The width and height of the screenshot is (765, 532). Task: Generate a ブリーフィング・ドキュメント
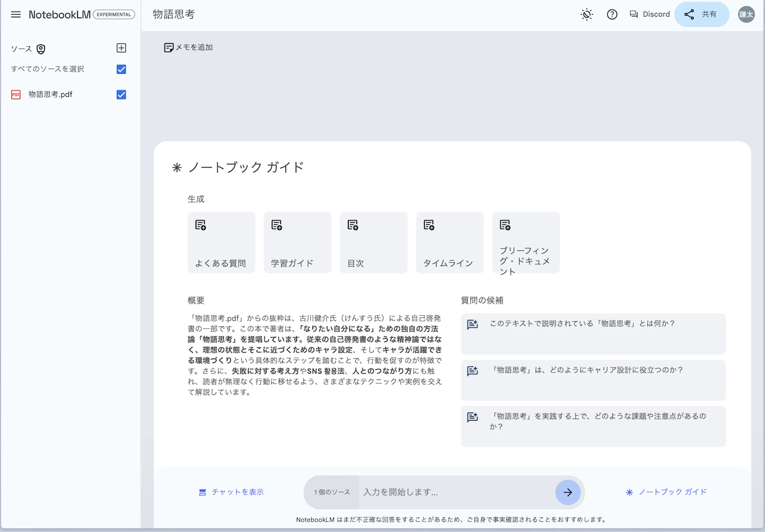click(x=525, y=242)
